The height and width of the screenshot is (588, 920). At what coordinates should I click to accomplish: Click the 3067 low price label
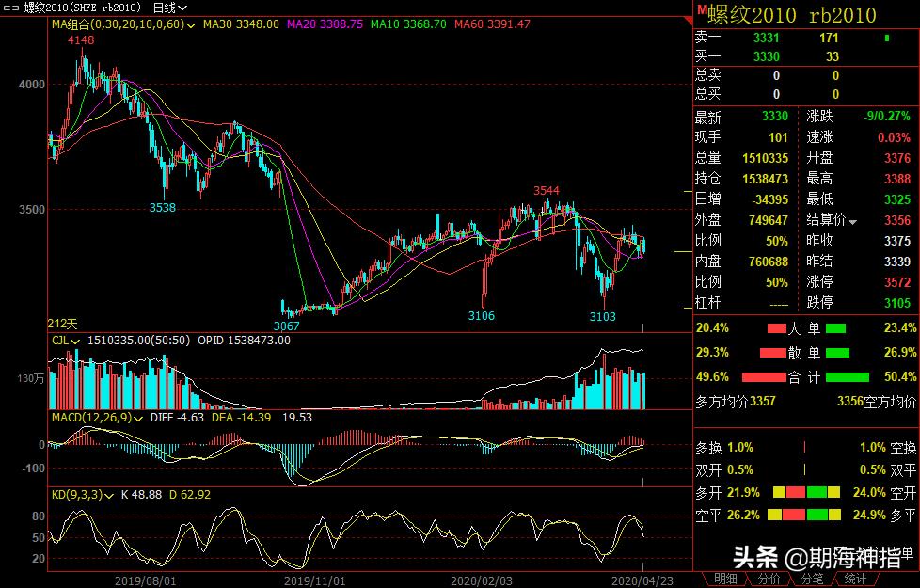[x=286, y=326]
